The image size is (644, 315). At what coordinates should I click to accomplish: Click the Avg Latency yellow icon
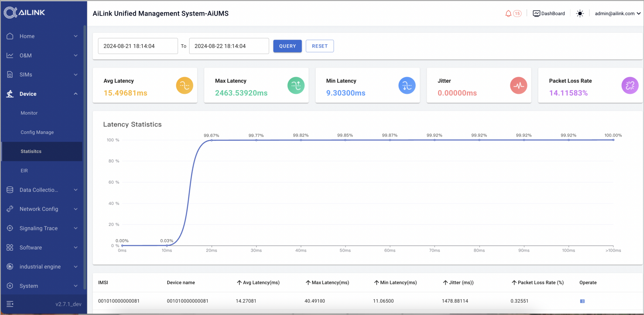pos(184,85)
